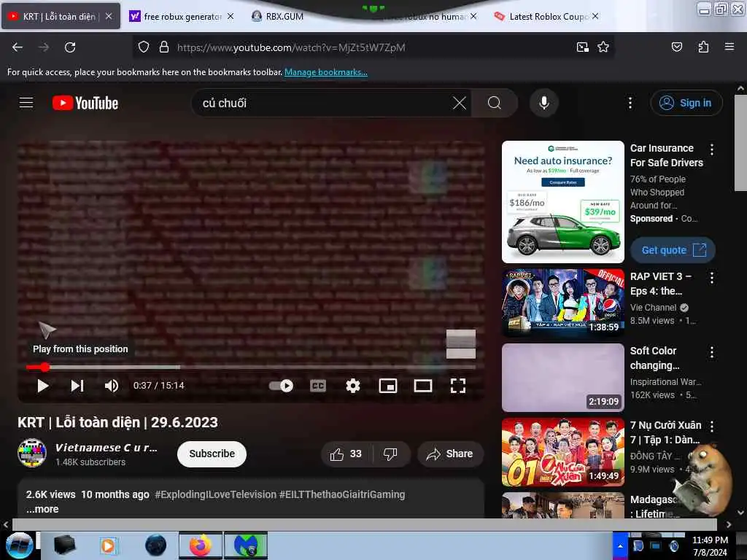Enter full screen mode
This screenshot has height=560, width=747.
pyautogui.click(x=458, y=386)
